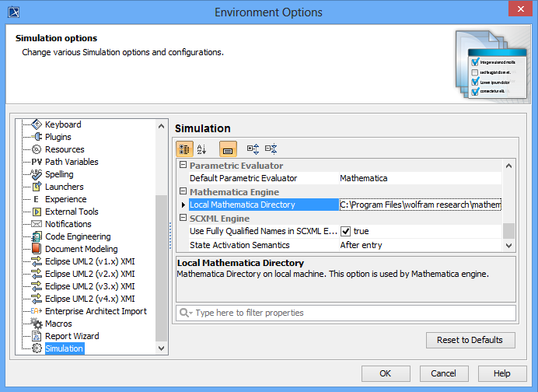Collapse the SCXML Engine group
The image size is (538, 392).
pyautogui.click(x=183, y=219)
